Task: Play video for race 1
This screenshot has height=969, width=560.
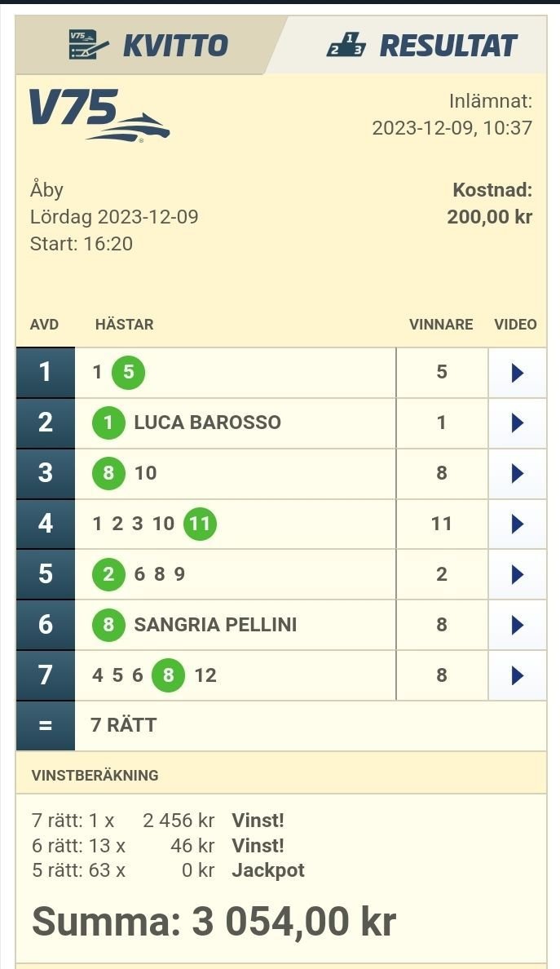Action: tap(517, 373)
